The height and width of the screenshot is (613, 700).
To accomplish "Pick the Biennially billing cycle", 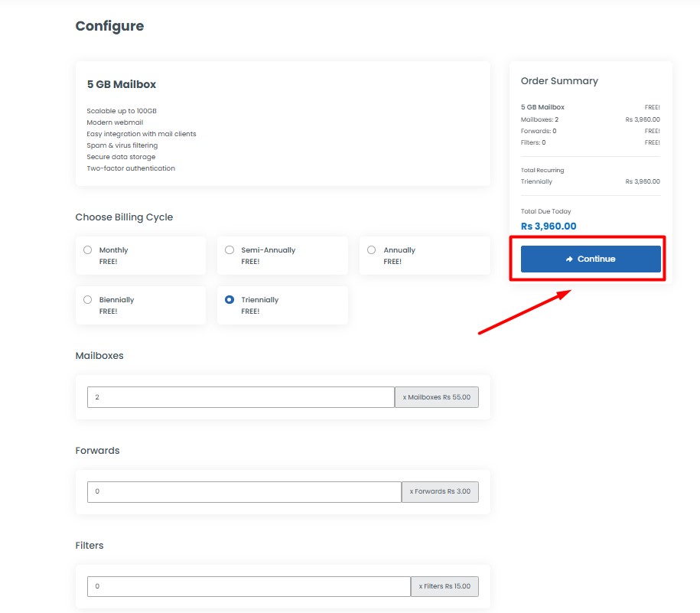I will point(87,300).
